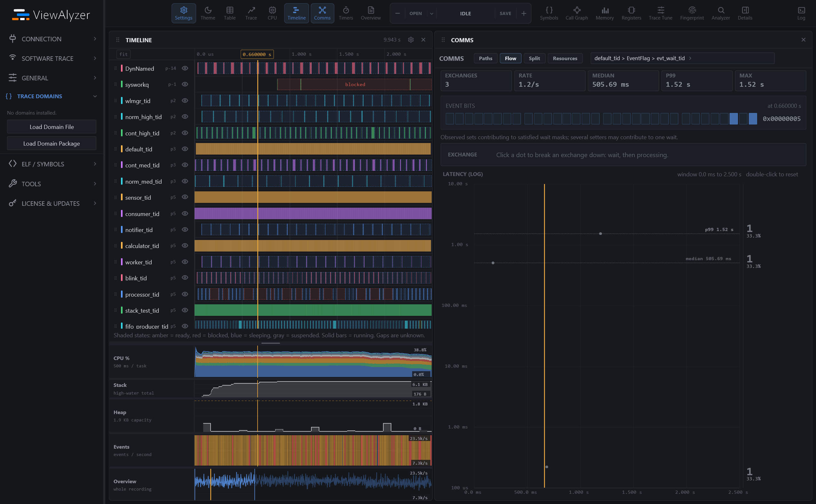816x504 pixels.
Task: Toggle visibility of consumer_tid
Action: (x=185, y=214)
